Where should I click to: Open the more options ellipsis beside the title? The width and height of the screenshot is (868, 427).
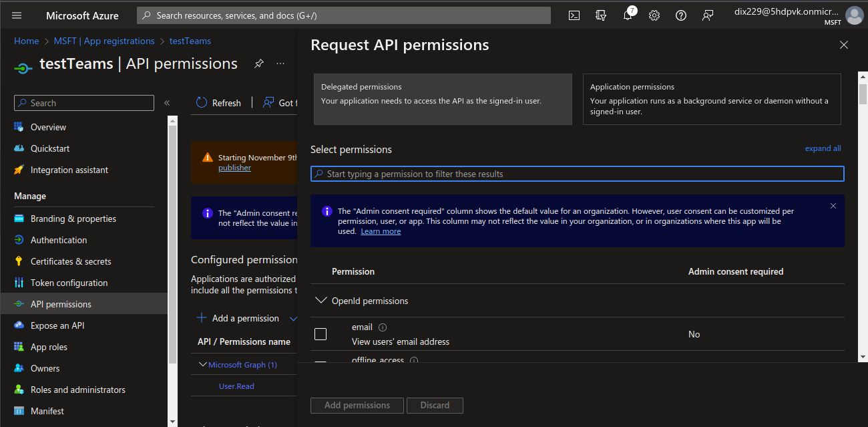coord(280,63)
